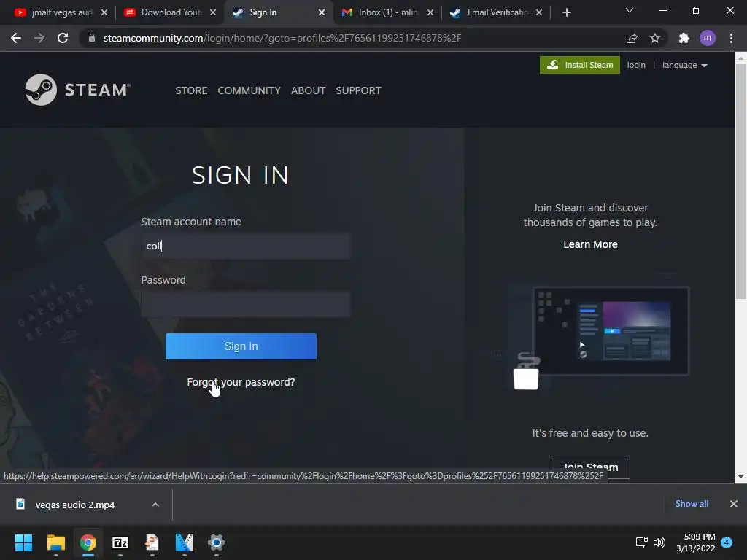
Task: Open the Chrome extensions puzzle icon
Action: [x=684, y=38]
